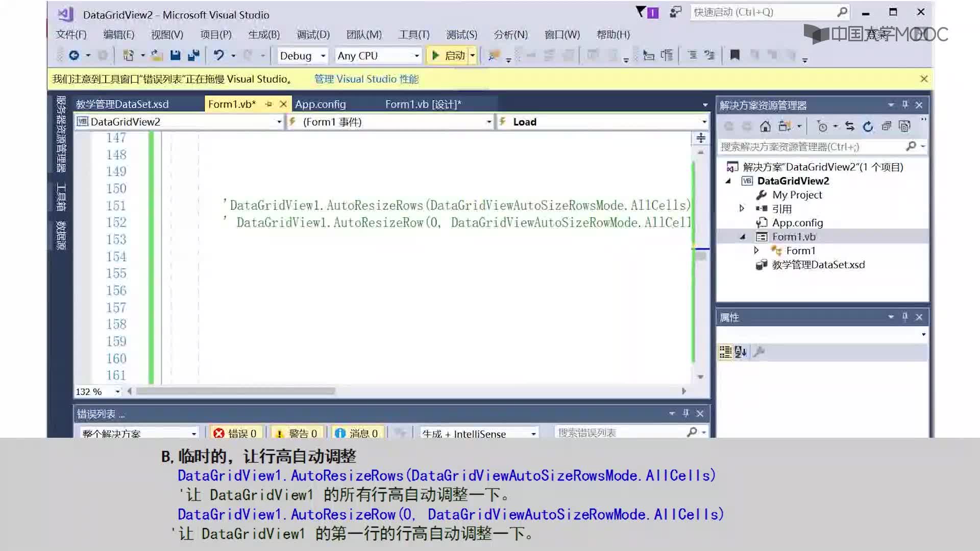This screenshot has width=980, height=551.
Task: Switch to Form1.vb [设计]* tab
Action: (x=423, y=104)
